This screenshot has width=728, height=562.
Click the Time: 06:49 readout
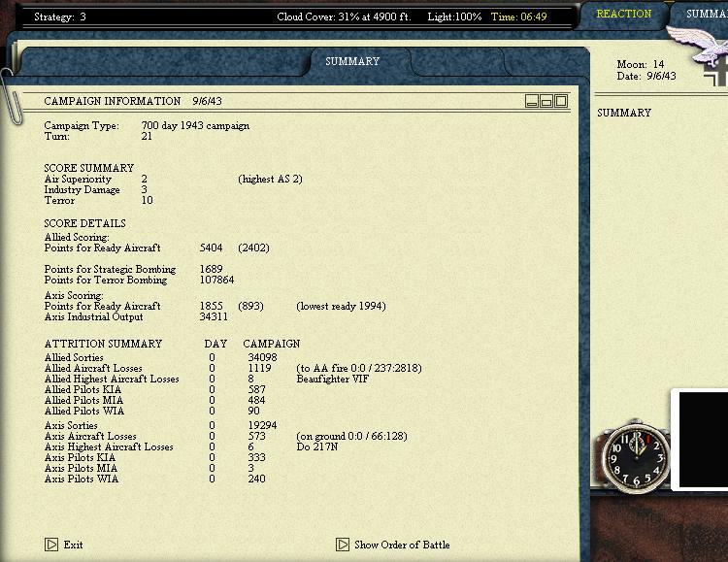click(519, 17)
